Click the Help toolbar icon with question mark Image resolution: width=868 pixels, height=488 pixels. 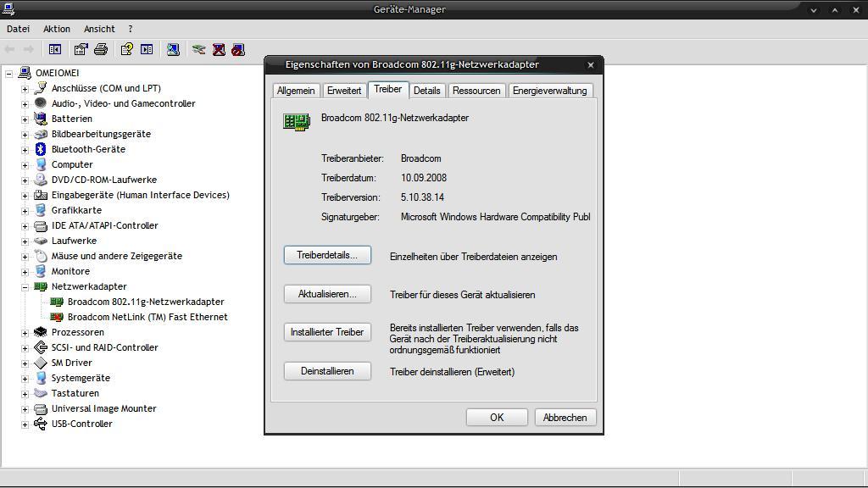tap(127, 49)
